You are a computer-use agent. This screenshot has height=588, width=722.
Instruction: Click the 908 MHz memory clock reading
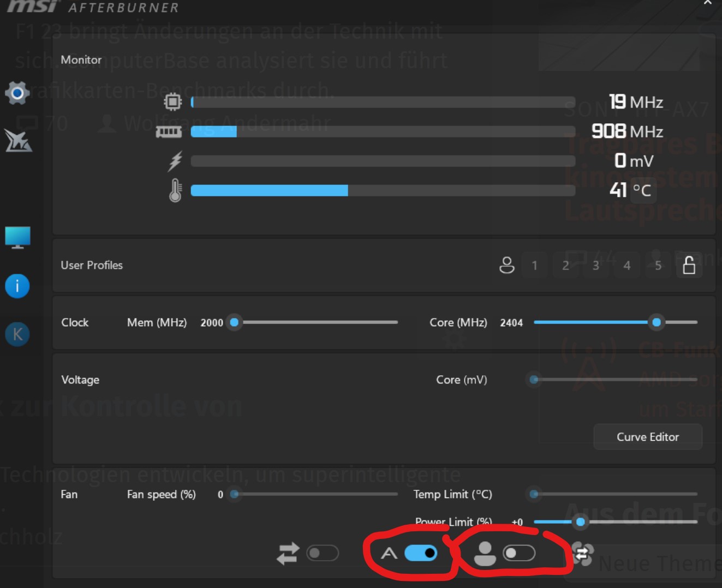[x=628, y=131]
